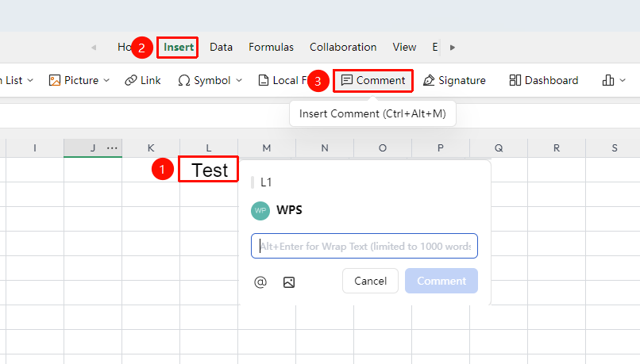Switch to the Data tab

coord(221,48)
